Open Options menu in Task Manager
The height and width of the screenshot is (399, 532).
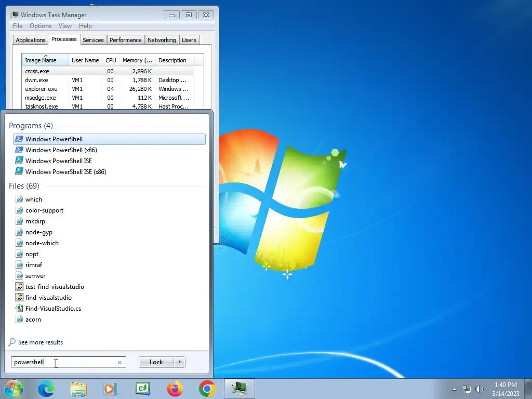(x=41, y=26)
